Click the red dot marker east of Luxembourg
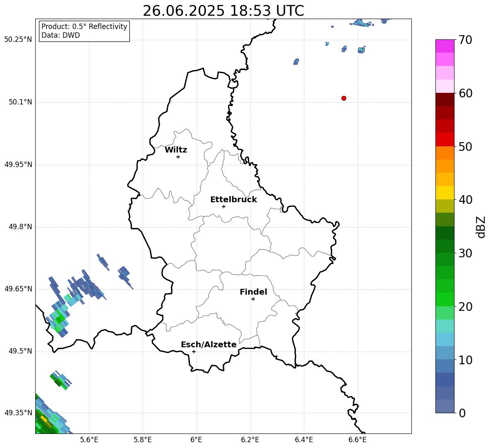 point(344,98)
